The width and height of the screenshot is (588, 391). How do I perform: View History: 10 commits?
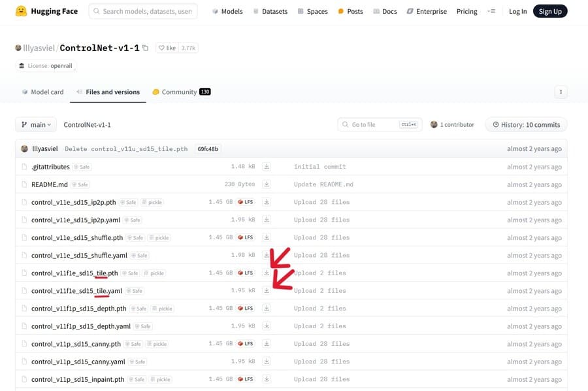526,125
